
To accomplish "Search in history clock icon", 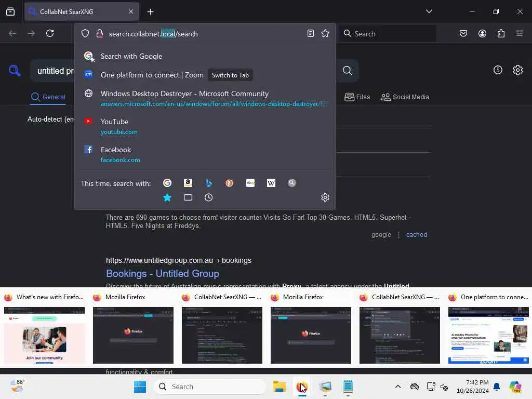I will tap(209, 197).
